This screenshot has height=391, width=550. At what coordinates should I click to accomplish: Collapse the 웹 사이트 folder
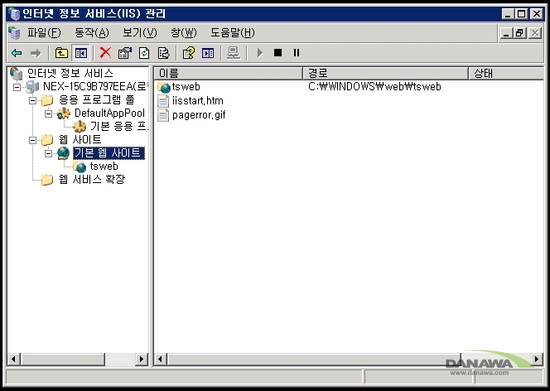[33, 140]
